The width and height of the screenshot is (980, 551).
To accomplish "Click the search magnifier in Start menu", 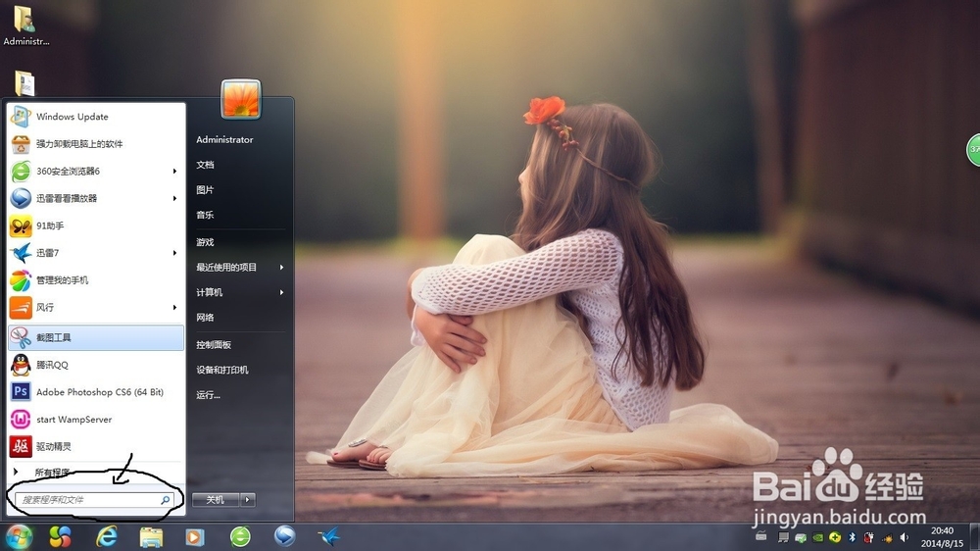I will click(x=165, y=500).
